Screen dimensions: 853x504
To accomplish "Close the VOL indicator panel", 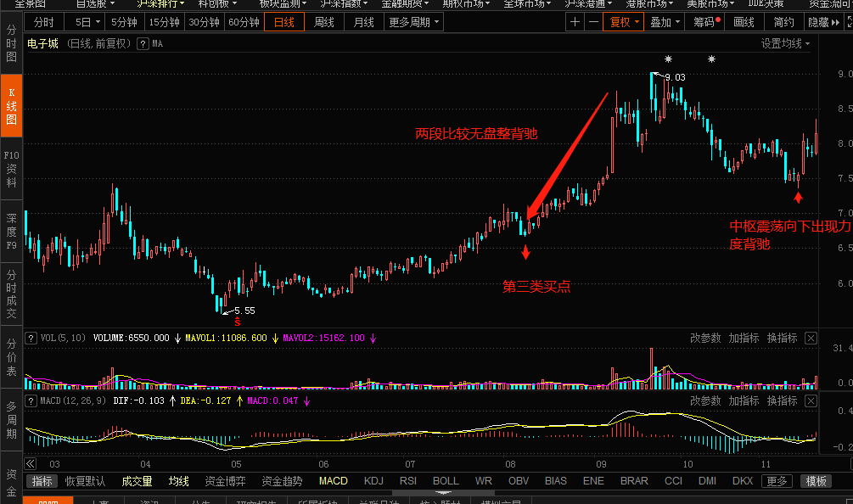I will (811, 339).
